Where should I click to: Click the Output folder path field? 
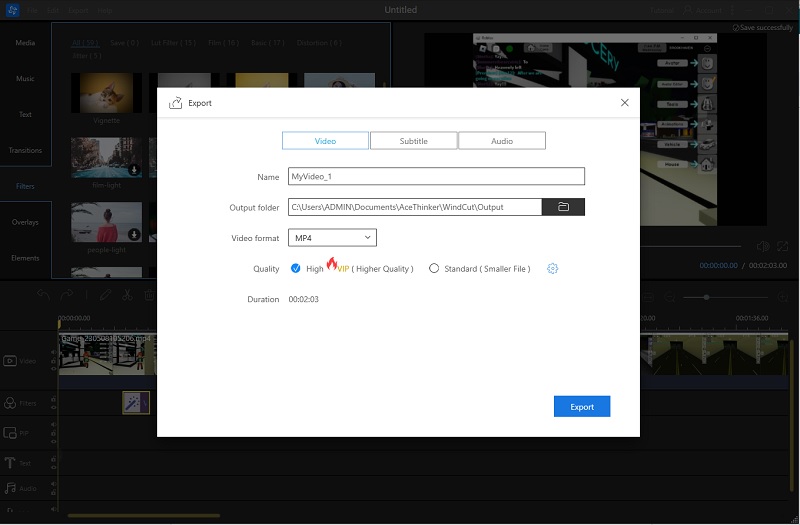click(415, 207)
